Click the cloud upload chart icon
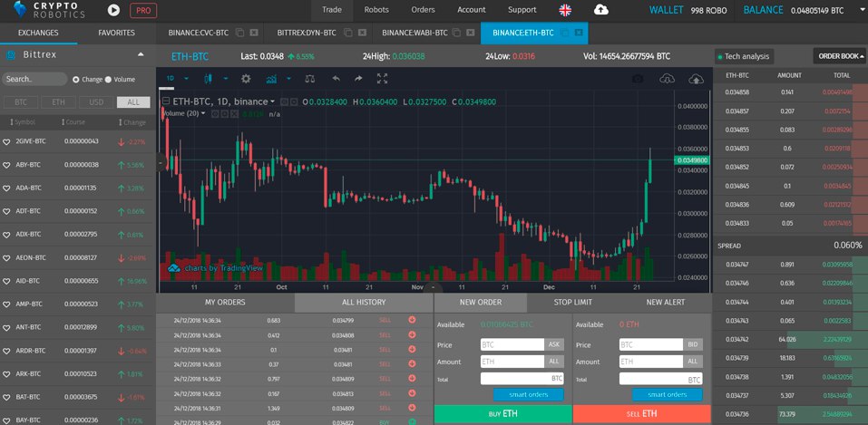Viewport: 868px width, 425px height. 696,79
